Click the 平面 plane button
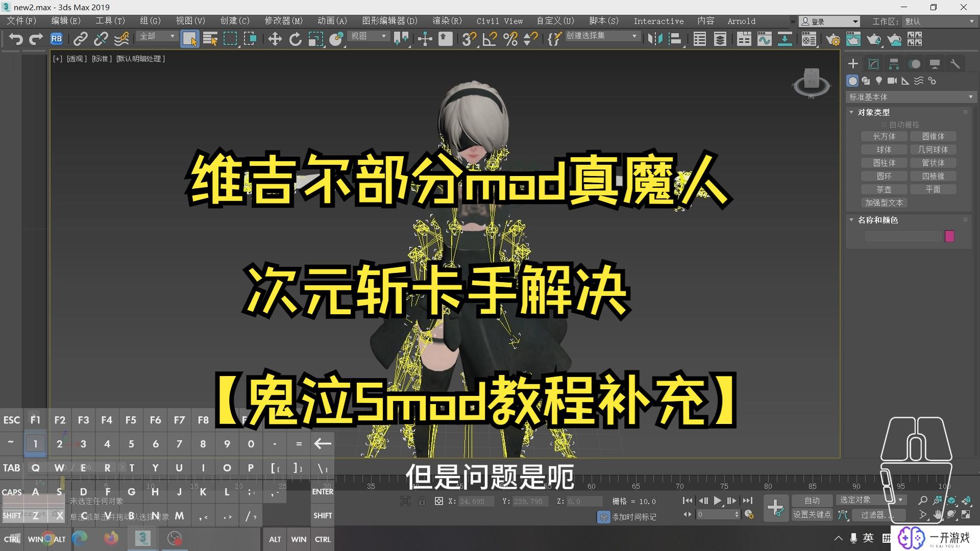This screenshot has height=551, width=980. click(933, 189)
